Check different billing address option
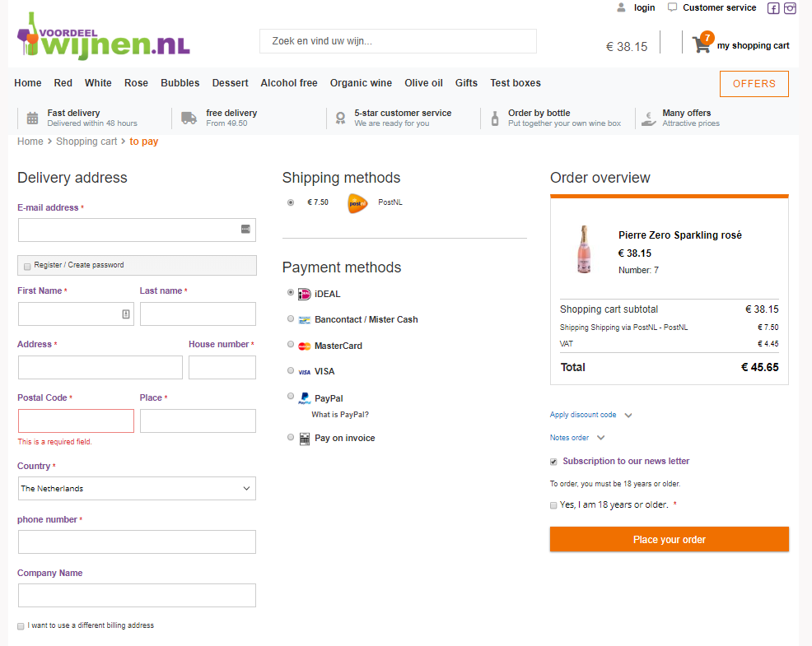Viewport: 812px width, 646px height. click(x=21, y=626)
